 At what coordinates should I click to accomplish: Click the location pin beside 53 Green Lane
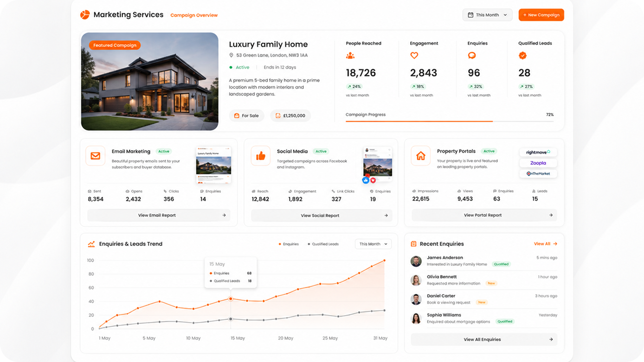[x=231, y=55]
